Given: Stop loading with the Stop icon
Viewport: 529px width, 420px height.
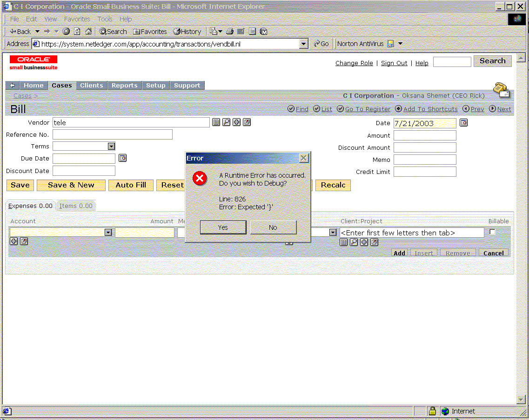Looking at the screenshot, I should click(x=67, y=31).
